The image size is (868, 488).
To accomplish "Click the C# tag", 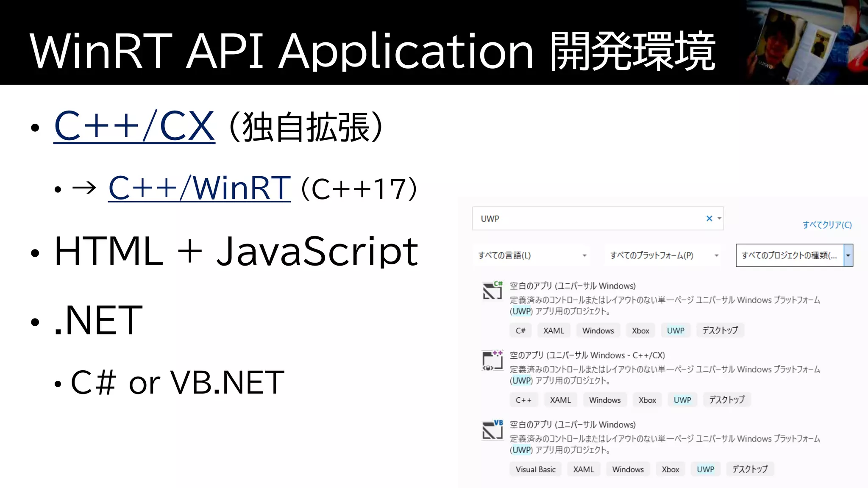I will [x=520, y=330].
